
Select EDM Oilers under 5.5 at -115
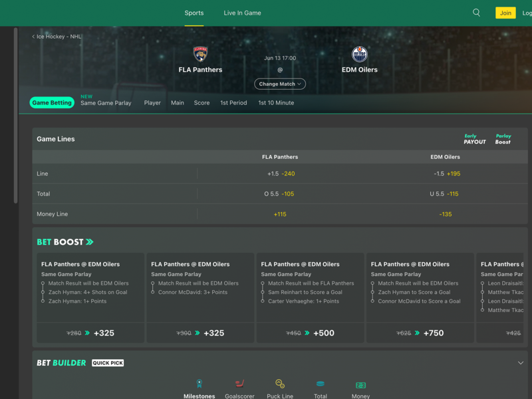tap(445, 194)
